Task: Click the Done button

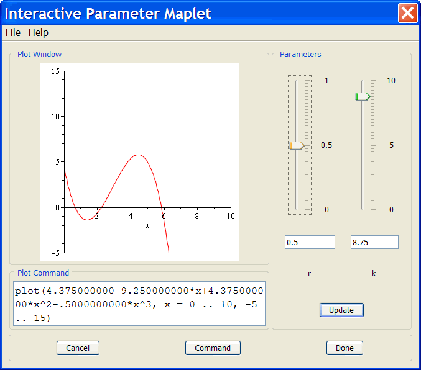Action: 344,348
